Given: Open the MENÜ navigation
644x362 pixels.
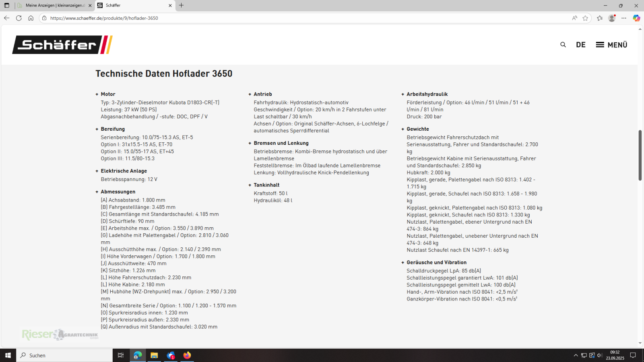Looking at the screenshot, I should point(611,45).
